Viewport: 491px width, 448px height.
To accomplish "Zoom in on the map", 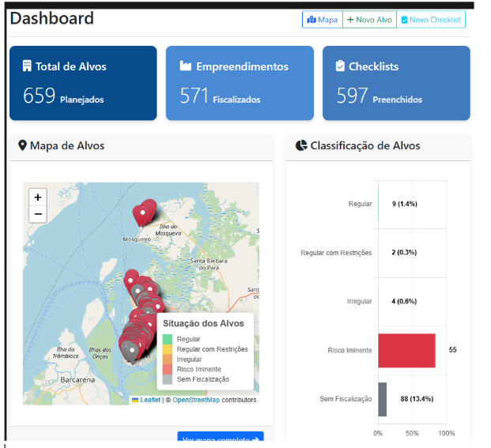I will click(38, 197).
